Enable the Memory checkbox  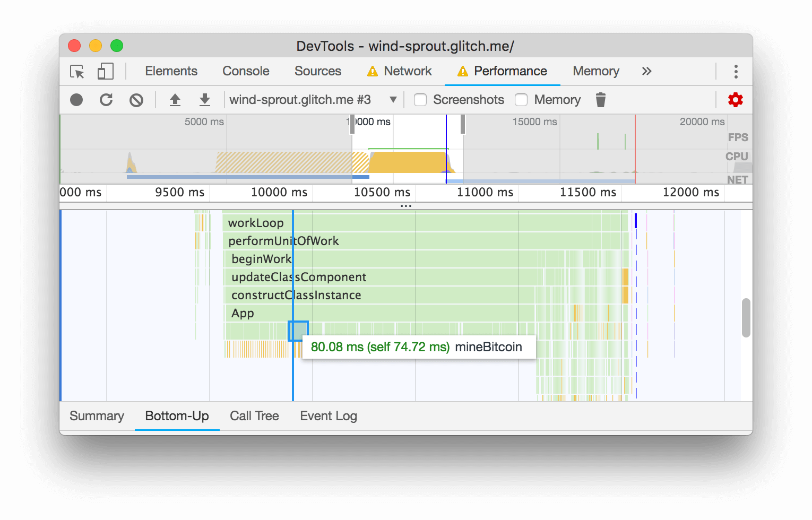pos(521,99)
